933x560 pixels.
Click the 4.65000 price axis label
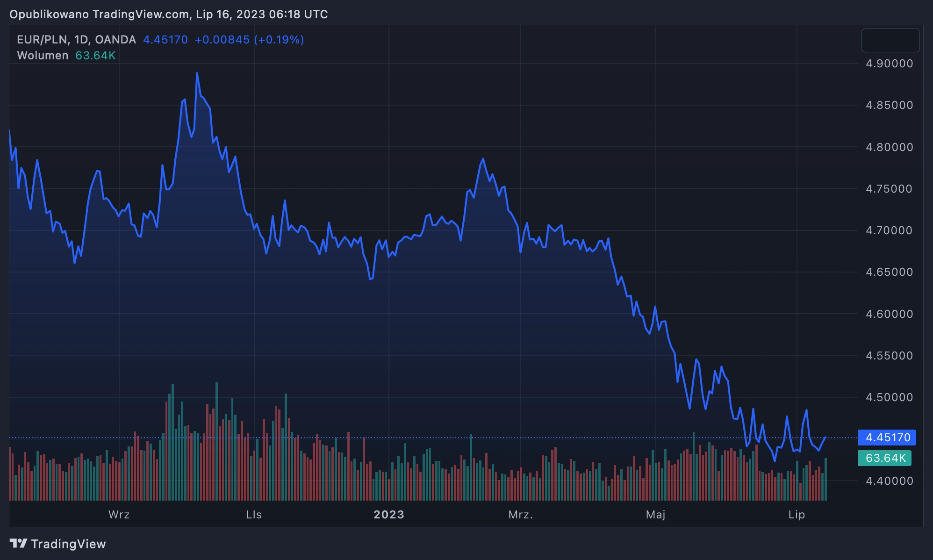point(890,272)
